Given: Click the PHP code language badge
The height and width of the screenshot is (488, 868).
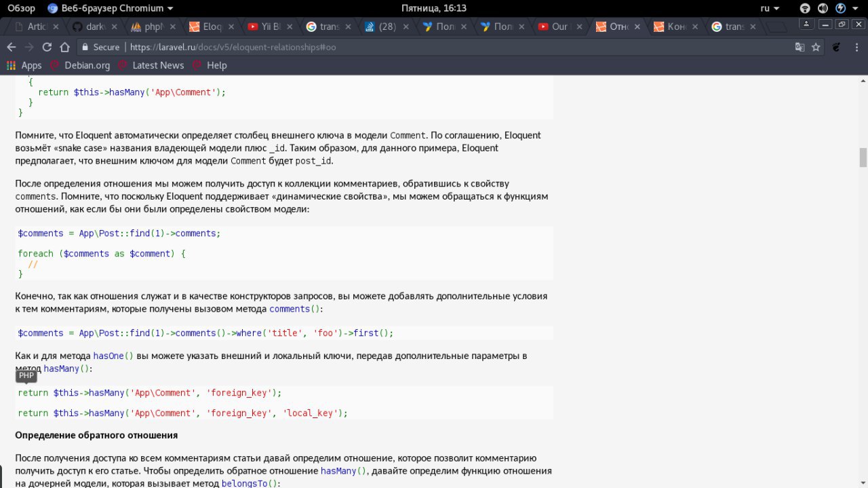Looking at the screenshot, I should [26, 375].
